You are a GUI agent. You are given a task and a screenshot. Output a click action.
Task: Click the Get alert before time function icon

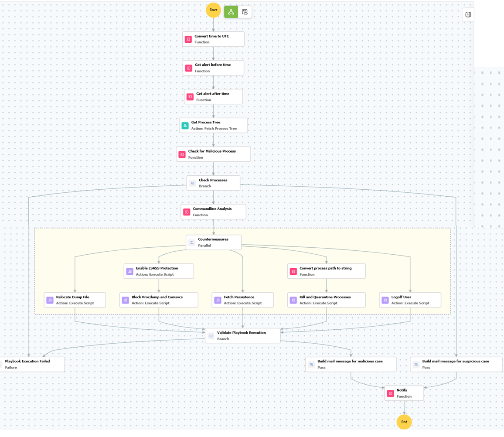(x=189, y=68)
